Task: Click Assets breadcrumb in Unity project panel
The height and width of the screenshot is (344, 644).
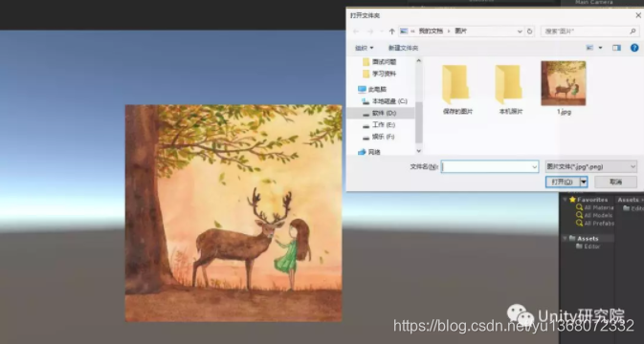Action: pyautogui.click(x=628, y=200)
